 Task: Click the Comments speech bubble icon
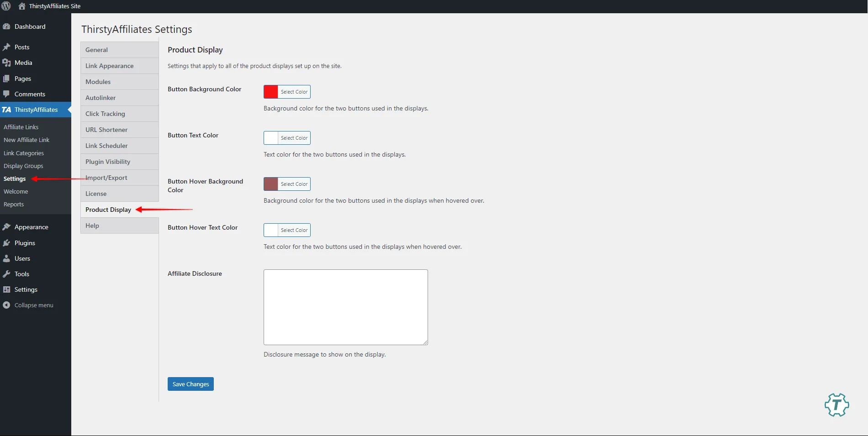(6, 94)
